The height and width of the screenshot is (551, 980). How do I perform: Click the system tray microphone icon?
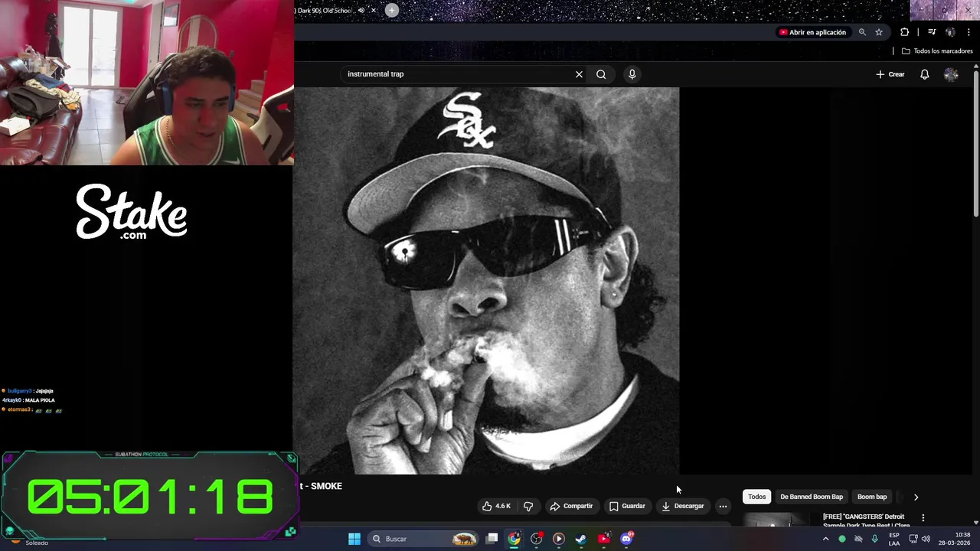(x=874, y=539)
